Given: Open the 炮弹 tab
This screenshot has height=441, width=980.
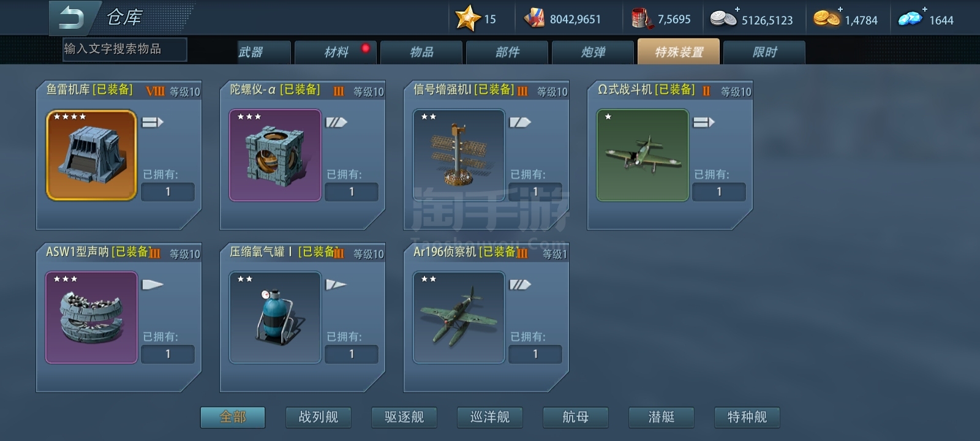Looking at the screenshot, I should 593,52.
